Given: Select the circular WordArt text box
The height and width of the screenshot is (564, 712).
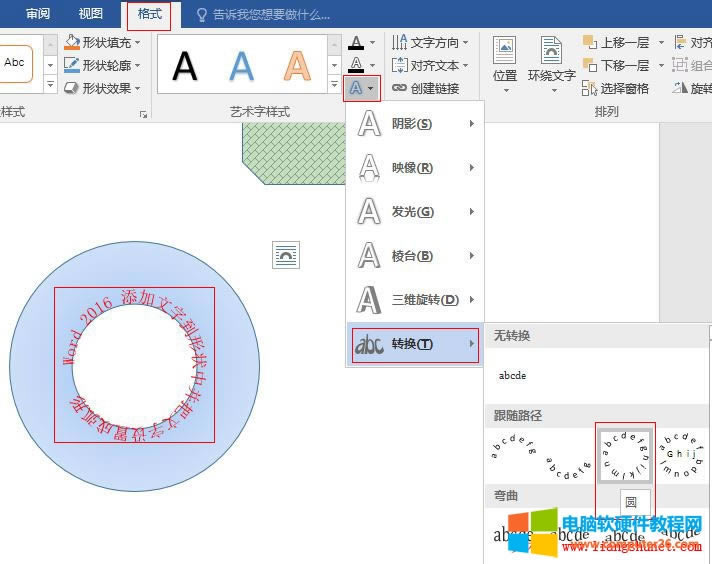Looking at the screenshot, I should [x=134, y=365].
